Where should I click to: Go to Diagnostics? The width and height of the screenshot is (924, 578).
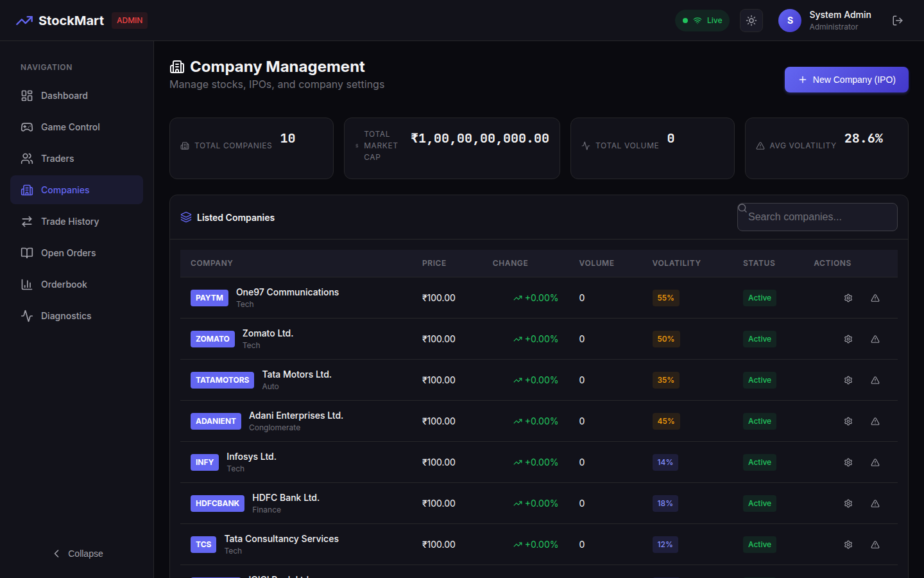tap(77, 316)
